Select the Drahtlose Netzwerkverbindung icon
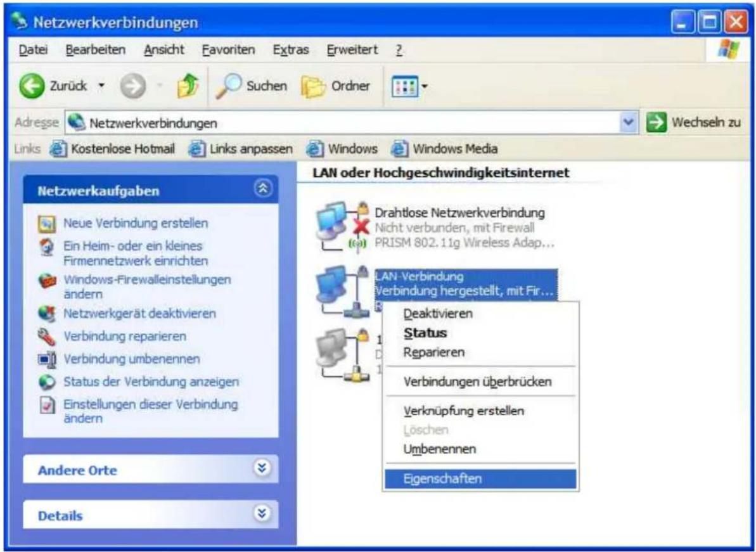The width and height of the screenshot is (756, 552). pos(342,227)
